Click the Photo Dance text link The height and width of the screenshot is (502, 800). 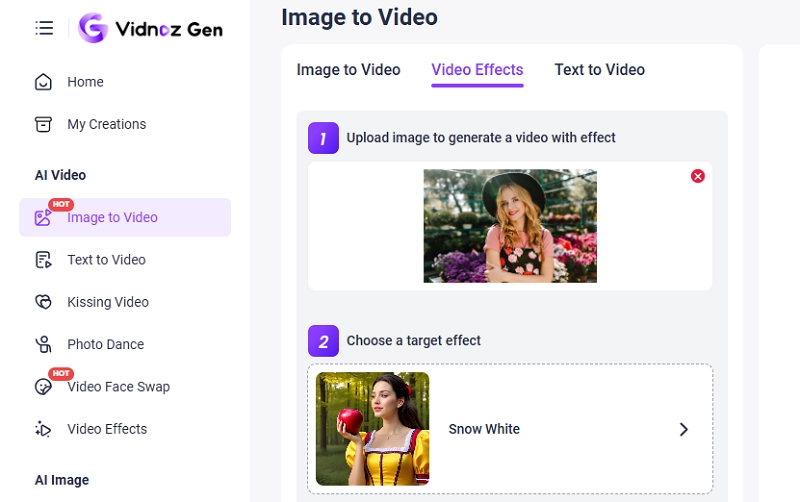coord(105,345)
